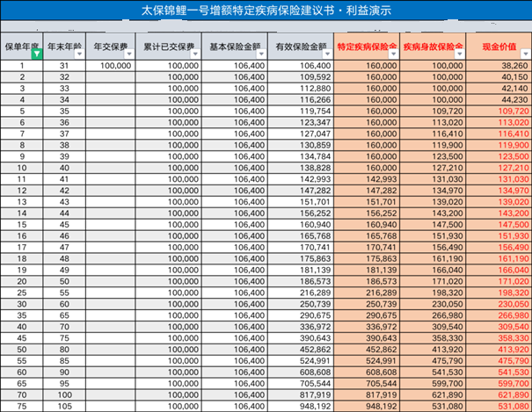Open the 年交保费 column filter dropdown
The width and height of the screenshot is (532, 412).
[129, 54]
